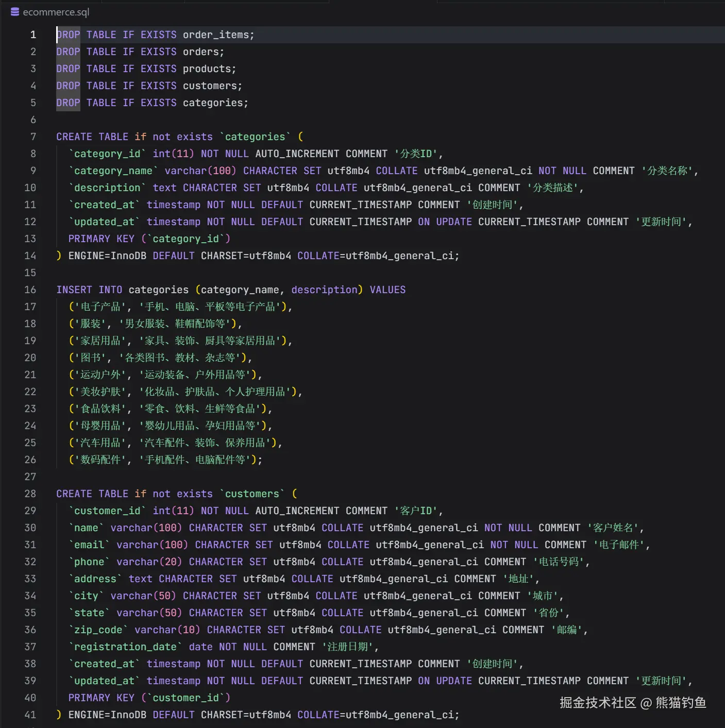Click line number 28 in the gutter
Screen dimensions: 725x728
coord(30,494)
